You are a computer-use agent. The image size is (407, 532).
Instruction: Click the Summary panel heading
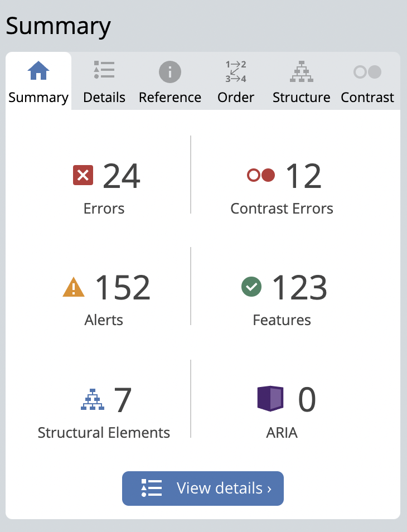click(59, 26)
